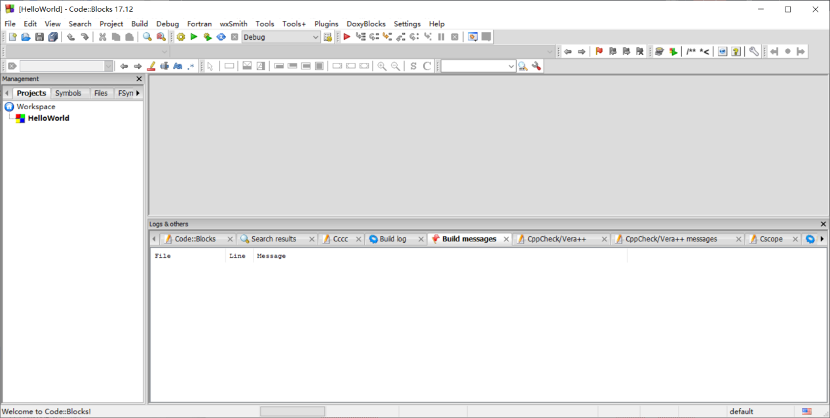
Task: Switch to the CppCheck/Vera++ messages tab
Action: click(671, 239)
